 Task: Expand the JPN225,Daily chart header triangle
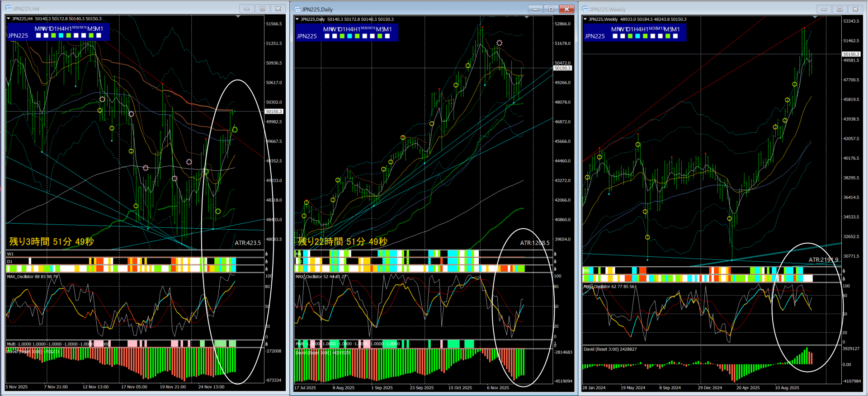297,19
